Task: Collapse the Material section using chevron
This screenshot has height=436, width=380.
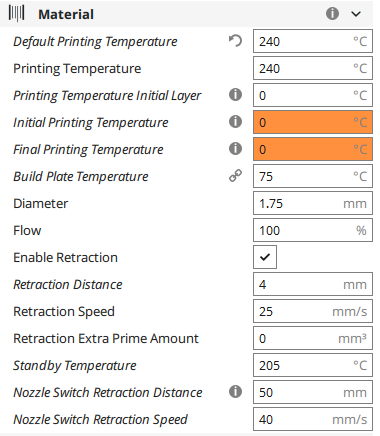Action: pyautogui.click(x=356, y=14)
